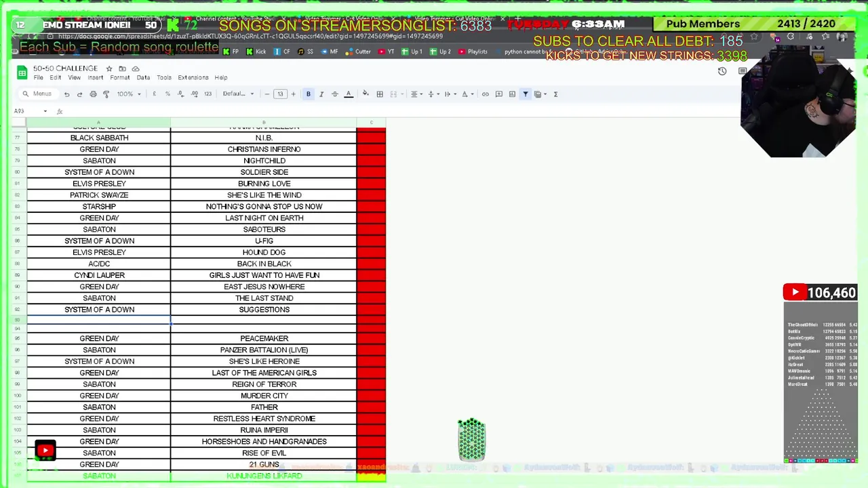Screen dimensions: 868x488
Task: Open comments panel icon near top right
Action: point(743,71)
